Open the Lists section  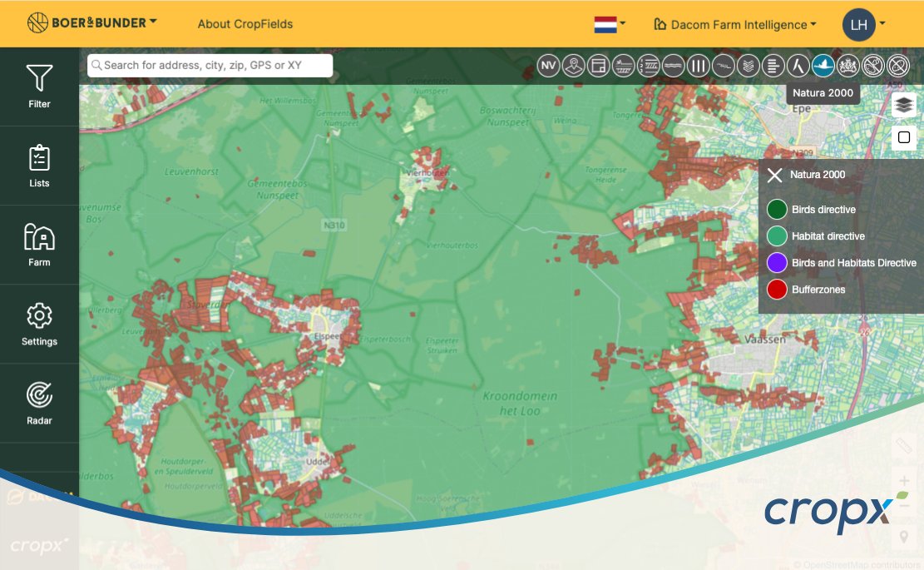[39, 166]
